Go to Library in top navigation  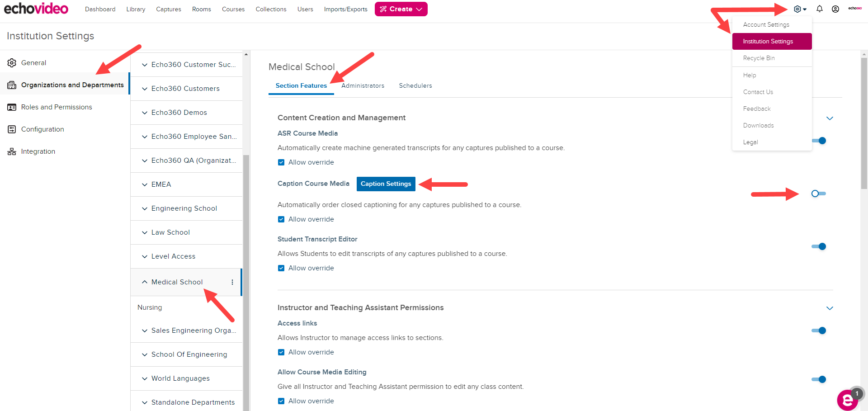tap(136, 9)
